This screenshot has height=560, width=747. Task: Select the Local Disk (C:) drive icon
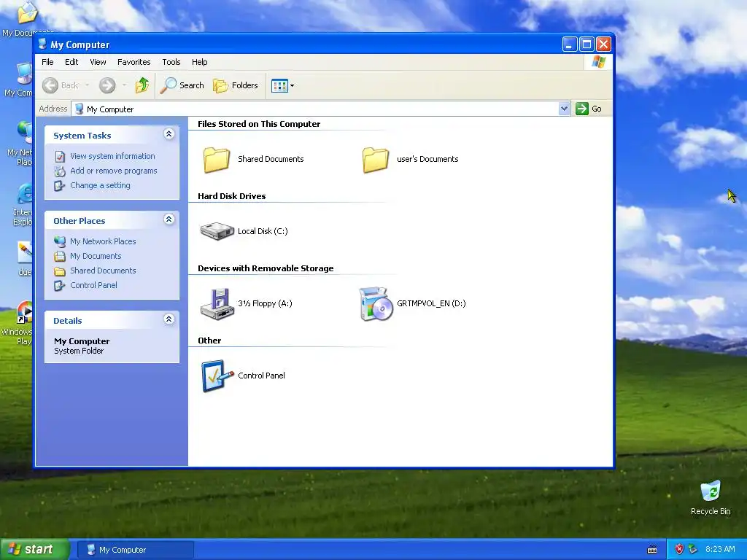217,231
